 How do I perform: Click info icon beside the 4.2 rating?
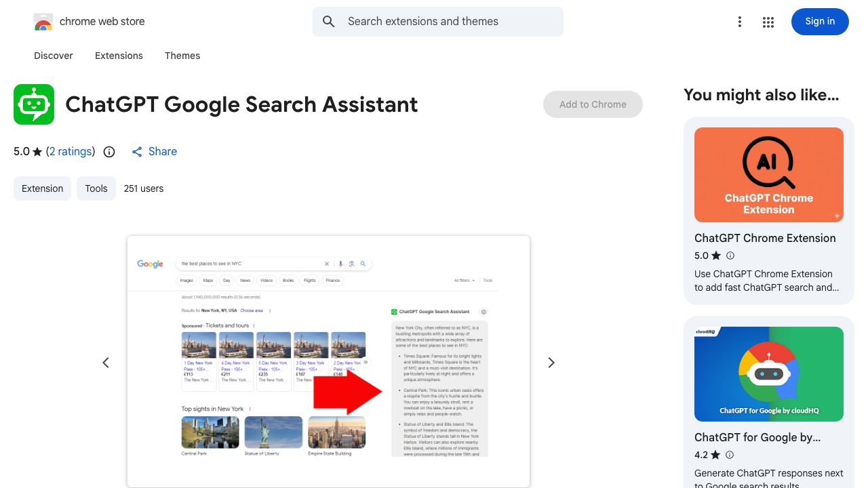tap(730, 455)
